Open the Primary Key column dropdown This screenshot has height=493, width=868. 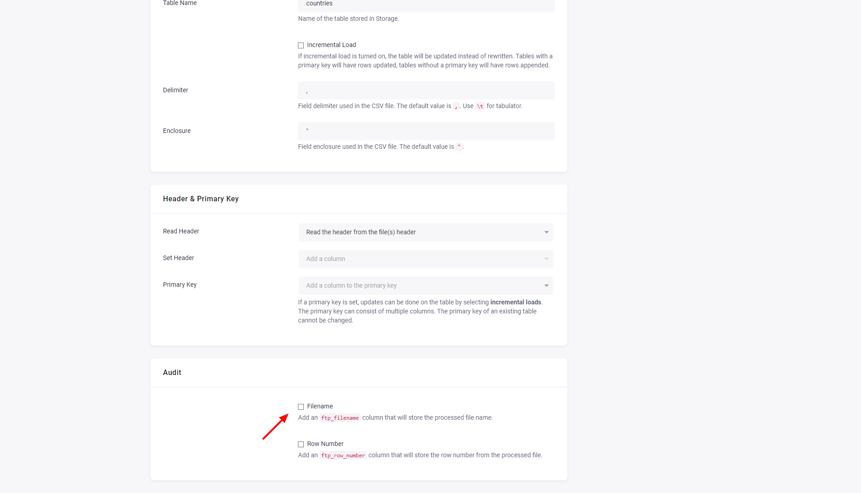pyautogui.click(x=426, y=285)
